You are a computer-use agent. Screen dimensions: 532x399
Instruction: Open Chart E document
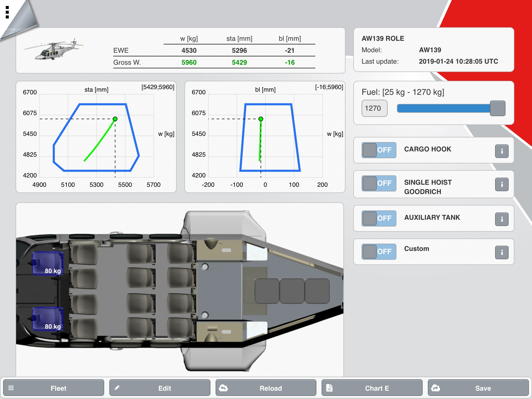tap(372, 388)
